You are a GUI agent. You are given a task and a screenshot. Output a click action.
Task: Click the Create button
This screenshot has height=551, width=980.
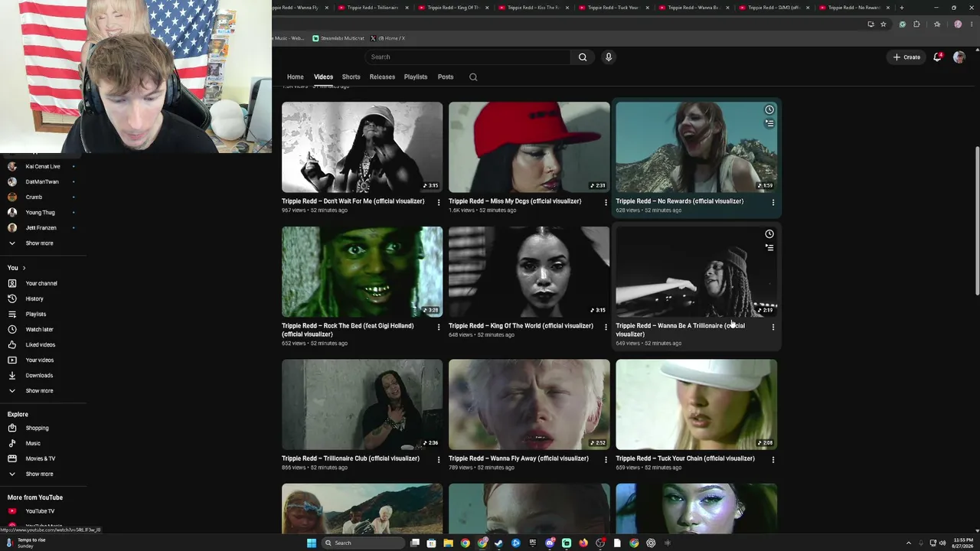pos(906,57)
